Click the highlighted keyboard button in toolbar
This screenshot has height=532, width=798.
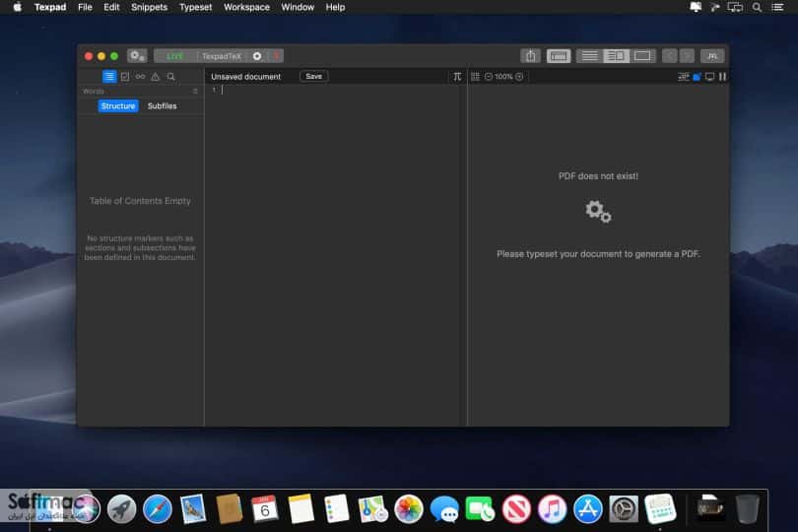point(559,56)
